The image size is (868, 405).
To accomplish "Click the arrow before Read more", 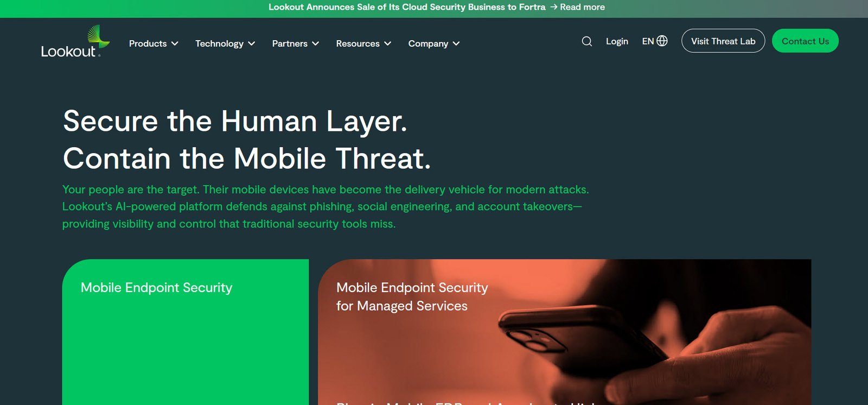I will pyautogui.click(x=553, y=7).
